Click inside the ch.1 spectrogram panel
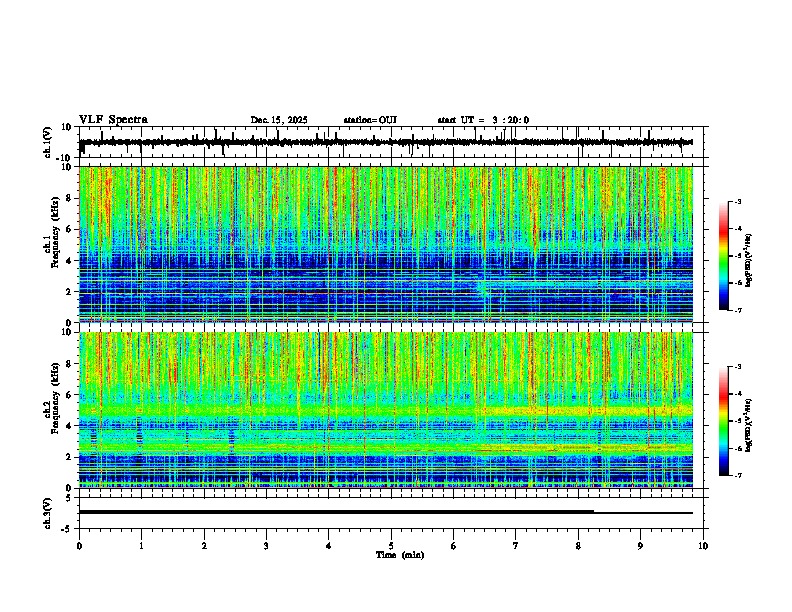The image size is (792, 612). (386, 244)
